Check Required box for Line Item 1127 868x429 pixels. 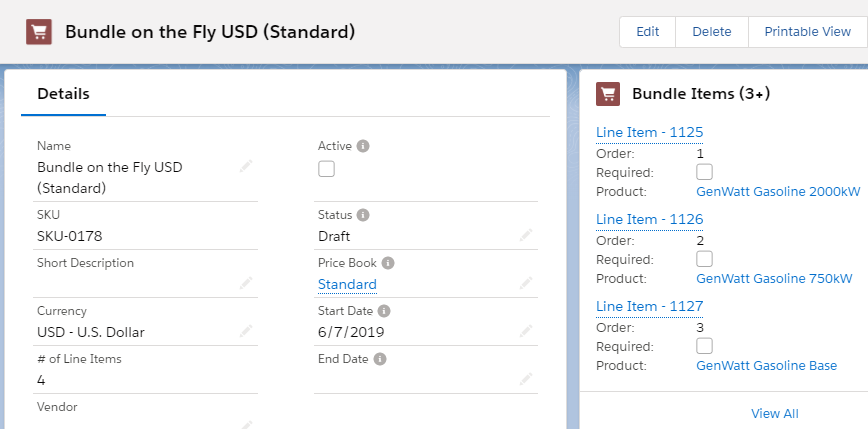click(705, 346)
